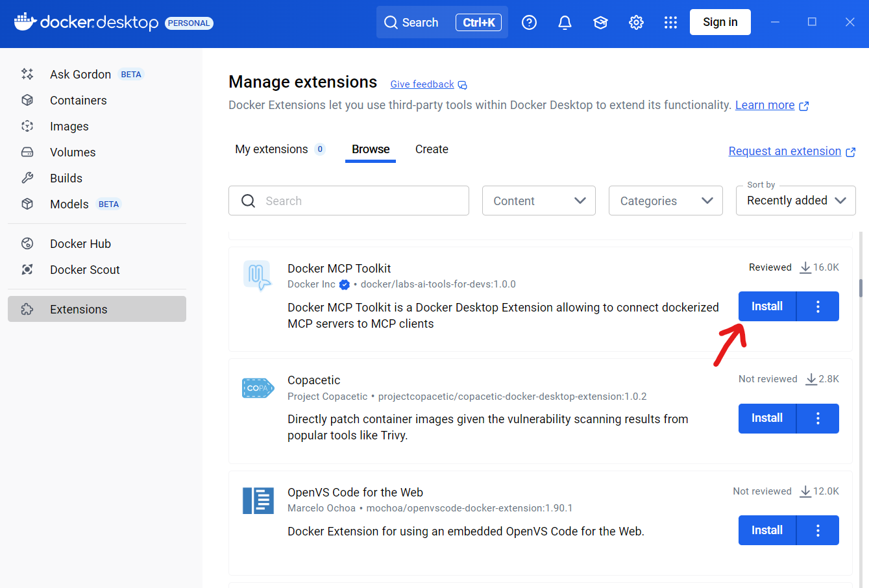Open more options for Docker MCP Toolkit
This screenshot has height=588, width=869.
(x=818, y=306)
